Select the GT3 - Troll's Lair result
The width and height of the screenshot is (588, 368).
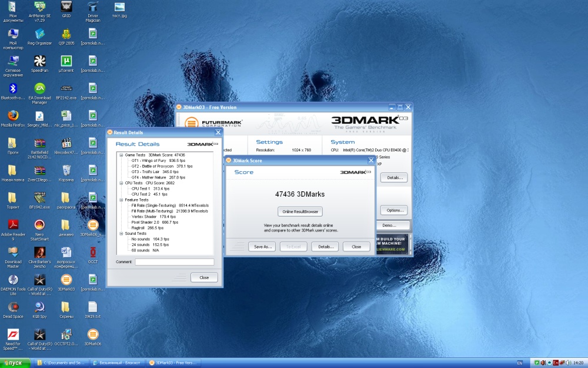pyautogui.click(x=155, y=172)
